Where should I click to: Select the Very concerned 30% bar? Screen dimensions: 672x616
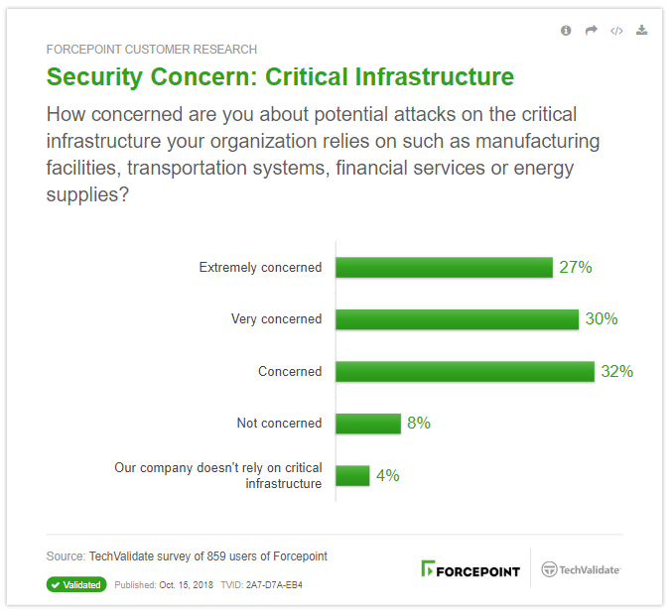(457, 319)
